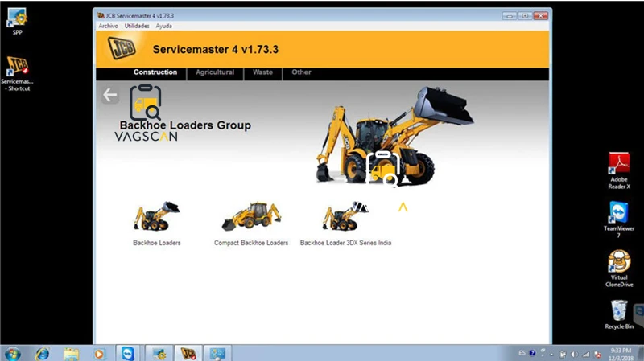Open the Utilidades menu
Viewport: 644px width, 361px height.
(x=137, y=26)
